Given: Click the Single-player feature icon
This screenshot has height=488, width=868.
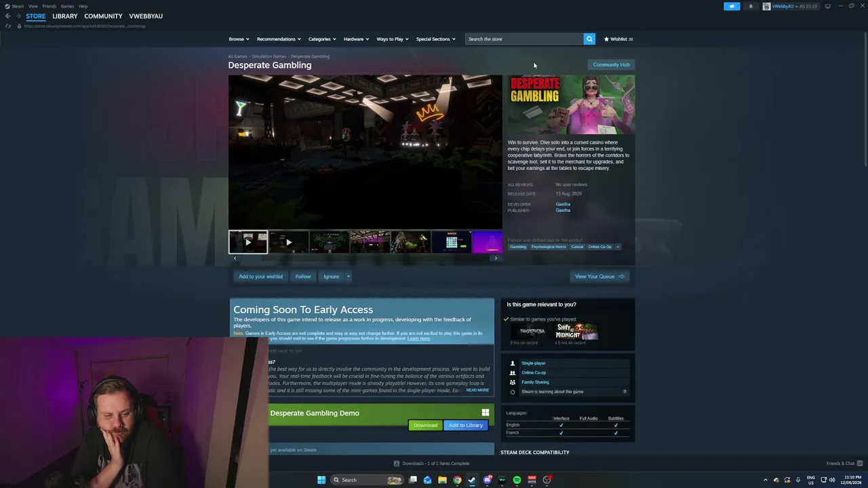Looking at the screenshot, I should (x=513, y=363).
